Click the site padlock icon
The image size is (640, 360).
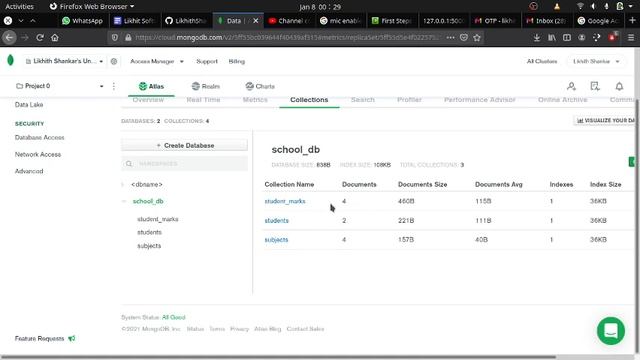click(128, 38)
